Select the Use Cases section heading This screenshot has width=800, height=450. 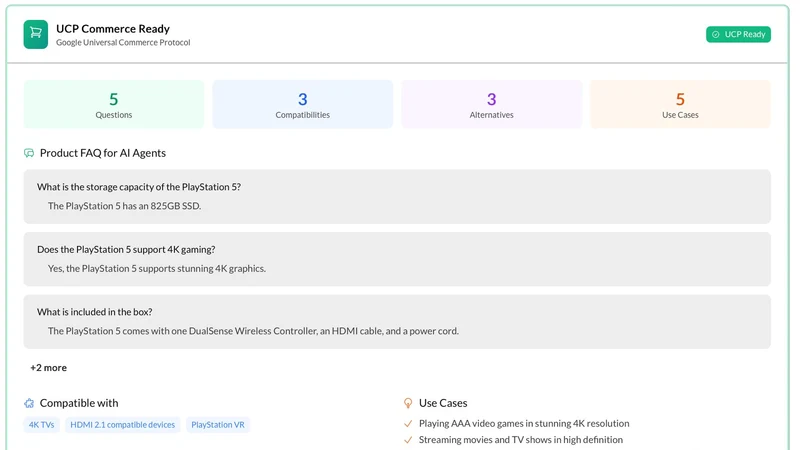tap(443, 403)
